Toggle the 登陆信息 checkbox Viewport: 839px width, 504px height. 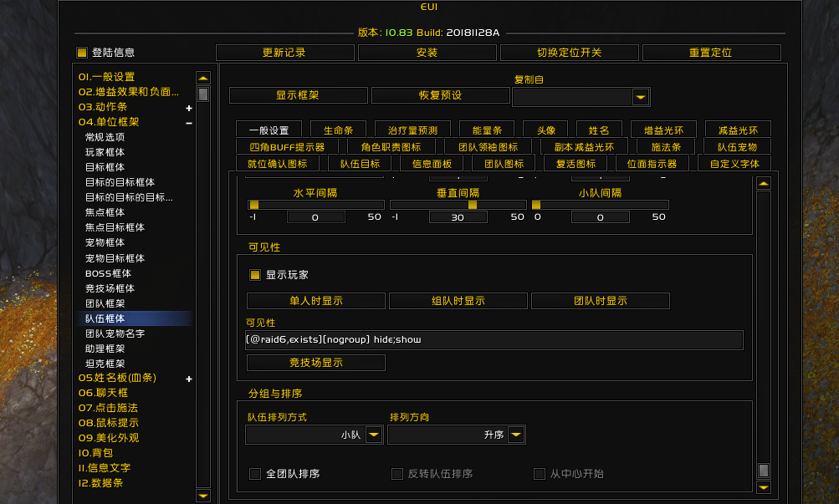tap(81, 52)
